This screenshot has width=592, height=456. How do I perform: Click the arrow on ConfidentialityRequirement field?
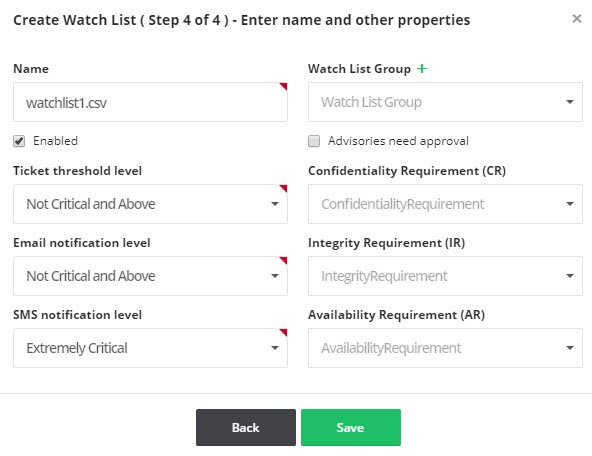(570, 204)
